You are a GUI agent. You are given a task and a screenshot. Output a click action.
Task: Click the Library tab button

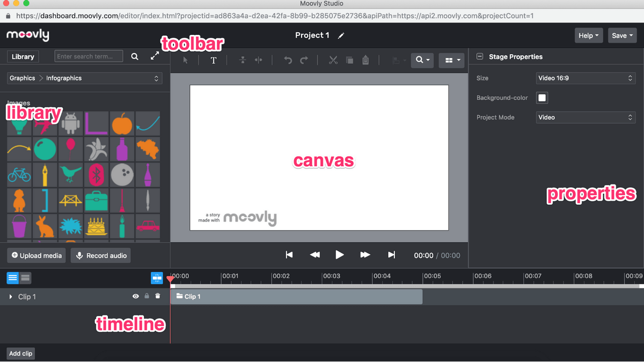tap(23, 56)
